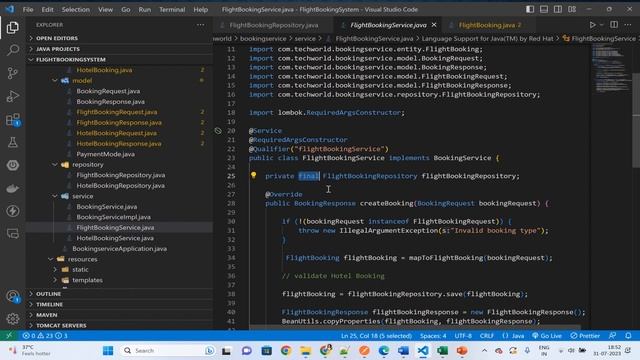Viewport: 640px width, 360px height.
Task: Open the Terminal menu
Action: tap(172, 9)
